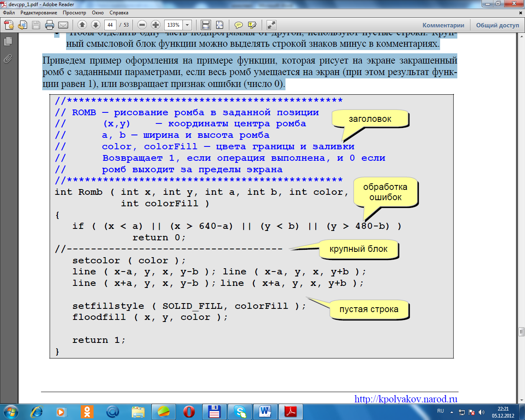
Task: Go to previous page with up arrow
Action: click(82, 25)
